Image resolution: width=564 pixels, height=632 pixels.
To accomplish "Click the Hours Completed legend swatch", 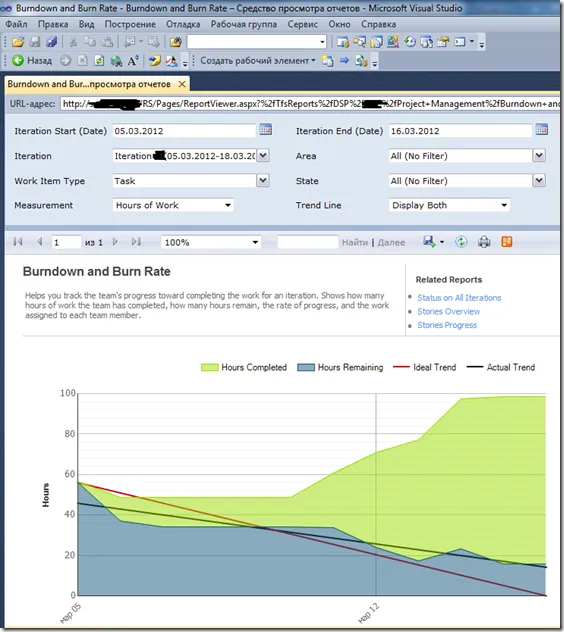I will tap(209, 367).
